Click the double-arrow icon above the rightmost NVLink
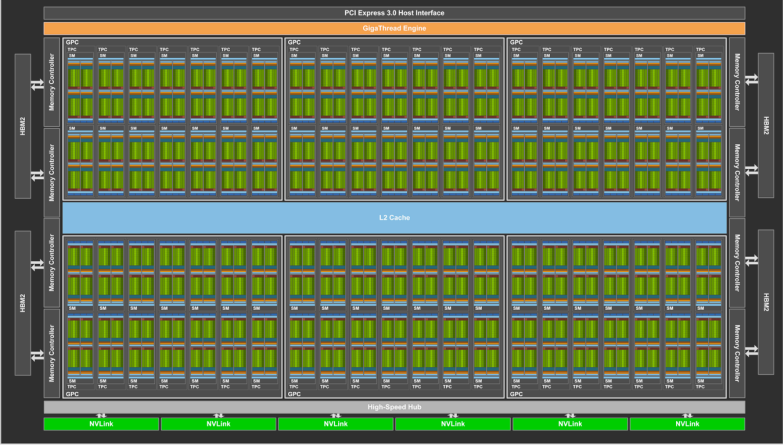The width and height of the screenshot is (783, 445). [x=686, y=414]
